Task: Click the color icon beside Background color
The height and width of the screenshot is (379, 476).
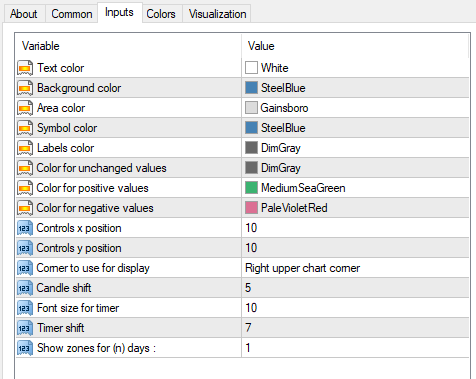Action: pos(25,88)
